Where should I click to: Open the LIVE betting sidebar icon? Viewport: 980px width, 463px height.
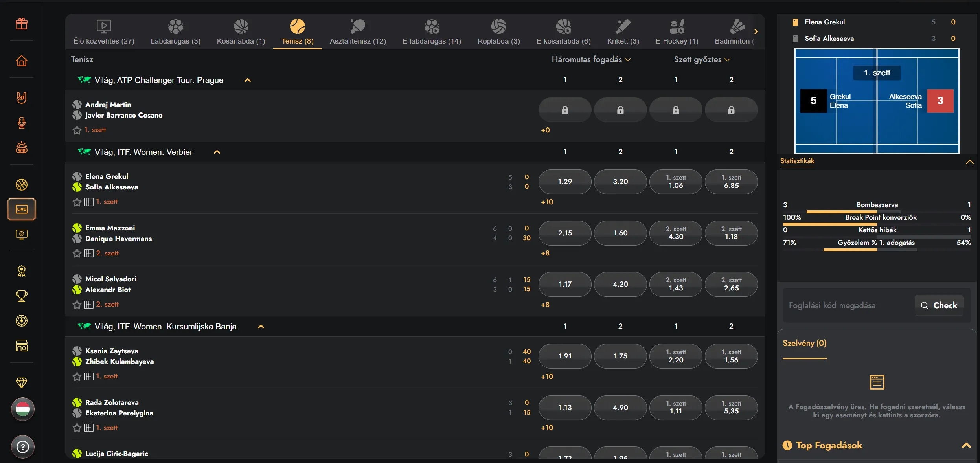click(x=22, y=209)
